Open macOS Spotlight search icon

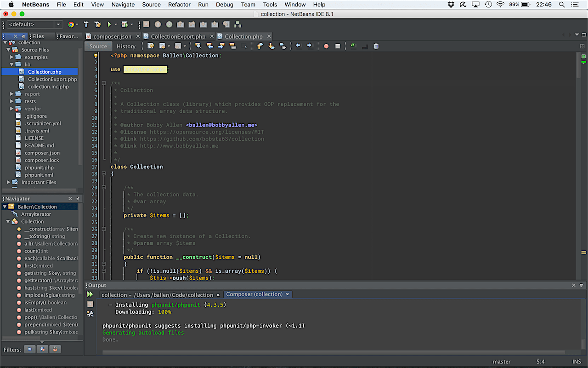pyautogui.click(x=562, y=5)
